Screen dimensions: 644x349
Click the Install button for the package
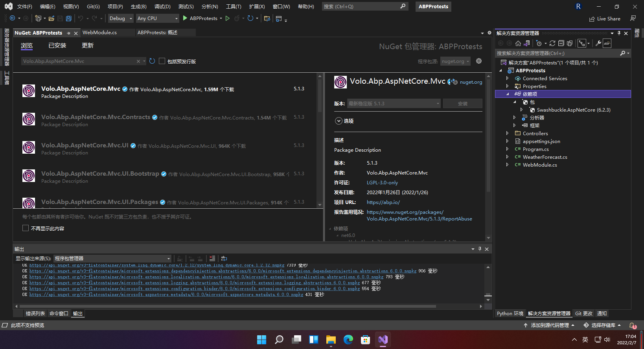coord(463,104)
